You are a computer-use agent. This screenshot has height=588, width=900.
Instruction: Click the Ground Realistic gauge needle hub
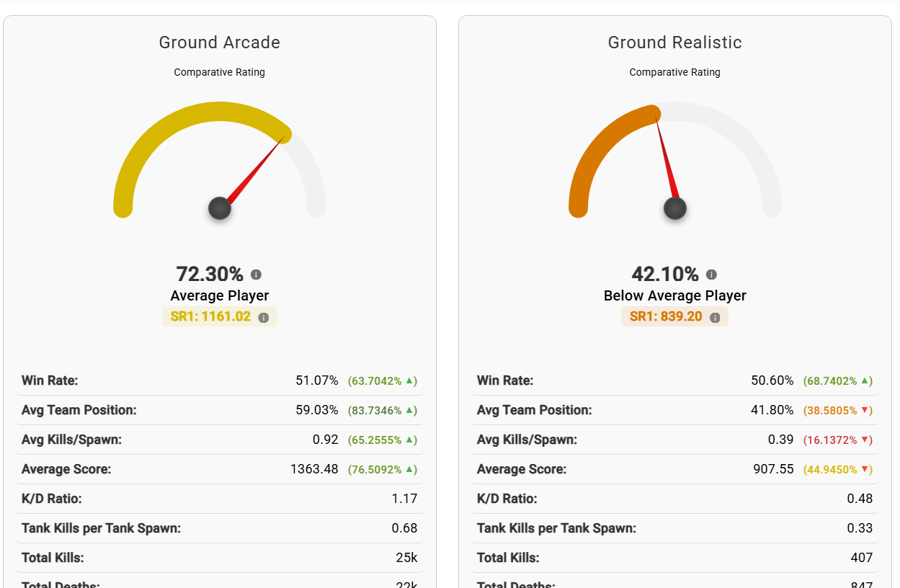(x=675, y=208)
